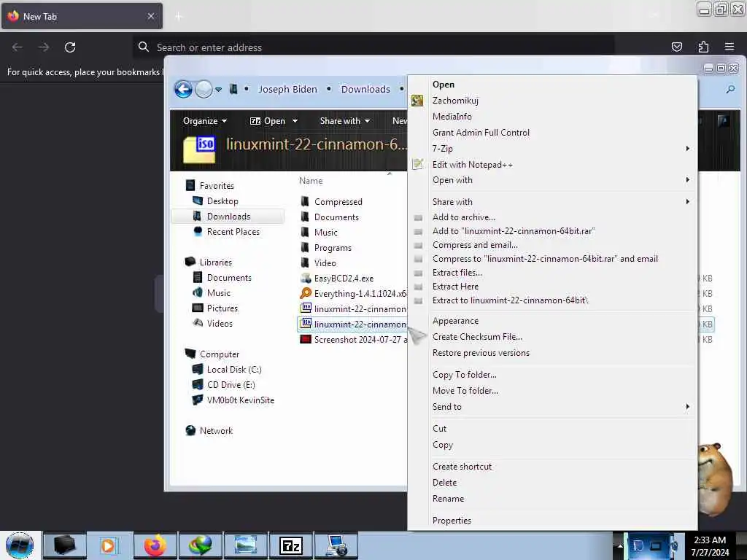747x560 pixels.
Task: Open CD Drive (E:) in the sidebar
Action: 231,385
